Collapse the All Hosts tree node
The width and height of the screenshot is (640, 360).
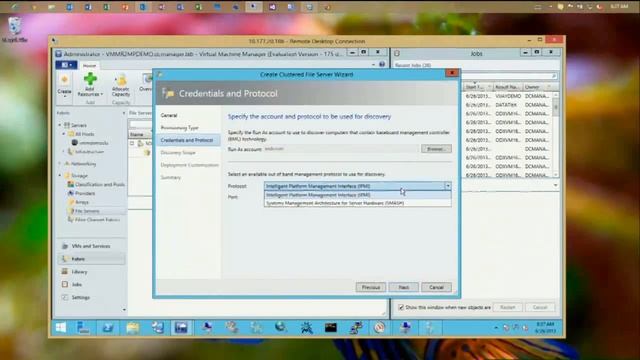click(x=64, y=134)
